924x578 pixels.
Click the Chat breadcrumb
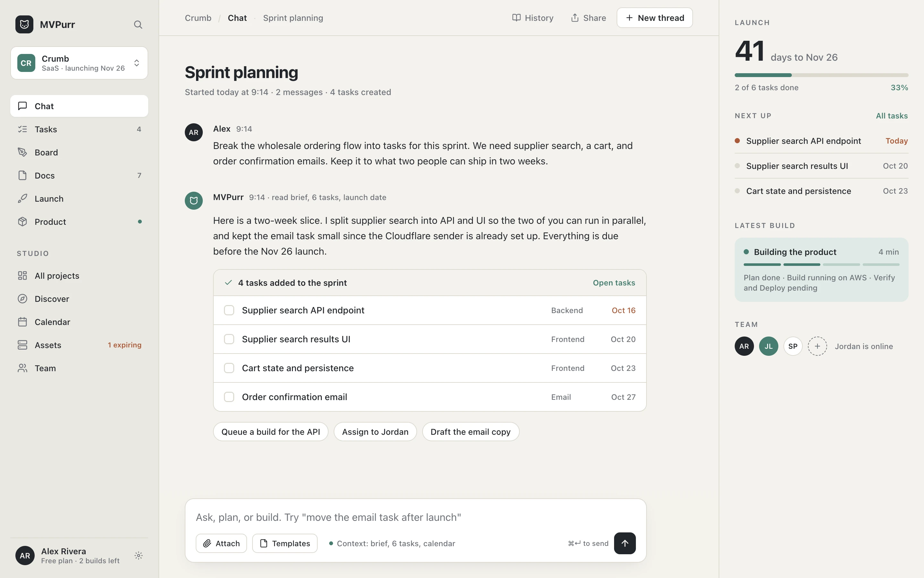click(237, 18)
